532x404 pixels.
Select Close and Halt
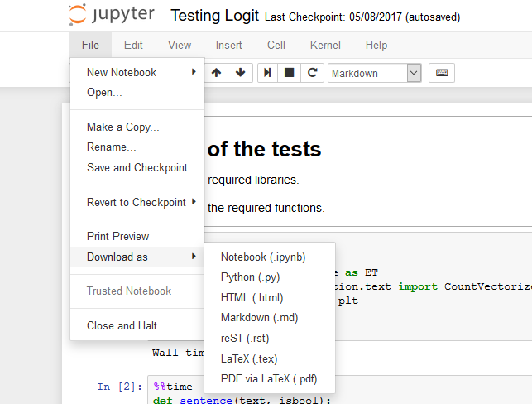click(137, 325)
